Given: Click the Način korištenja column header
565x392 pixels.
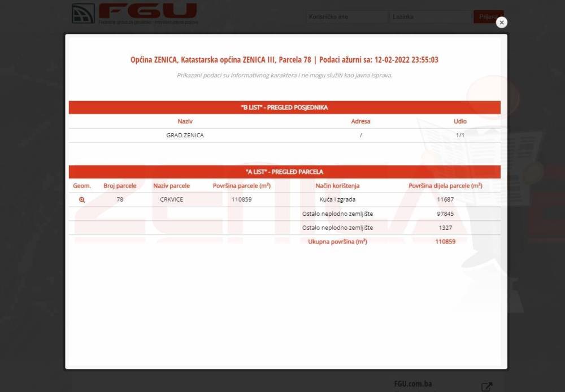Looking at the screenshot, I should pyautogui.click(x=337, y=186).
